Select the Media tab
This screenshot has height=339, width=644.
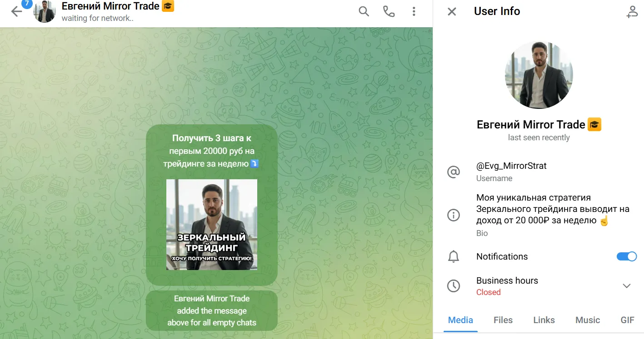460,320
